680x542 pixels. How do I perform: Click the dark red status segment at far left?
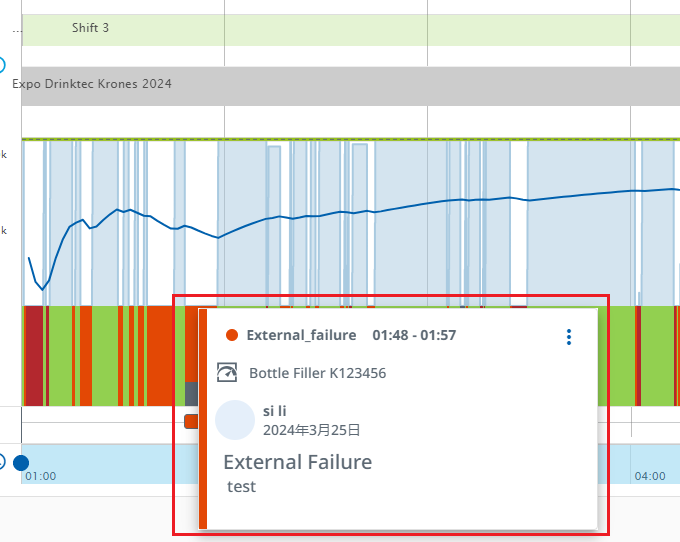33,355
